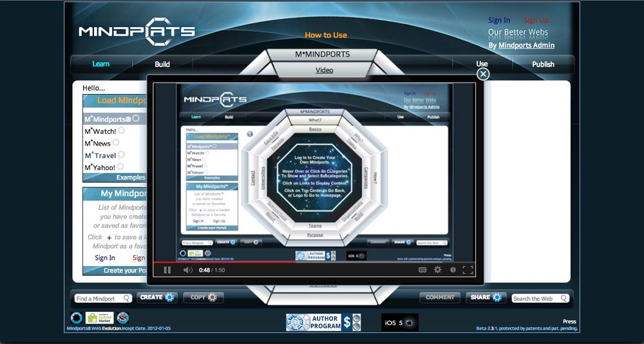Image resolution: width=644 pixels, height=344 pixels.
Task: Click the dollar sign beside Author Program
Action: point(347,323)
